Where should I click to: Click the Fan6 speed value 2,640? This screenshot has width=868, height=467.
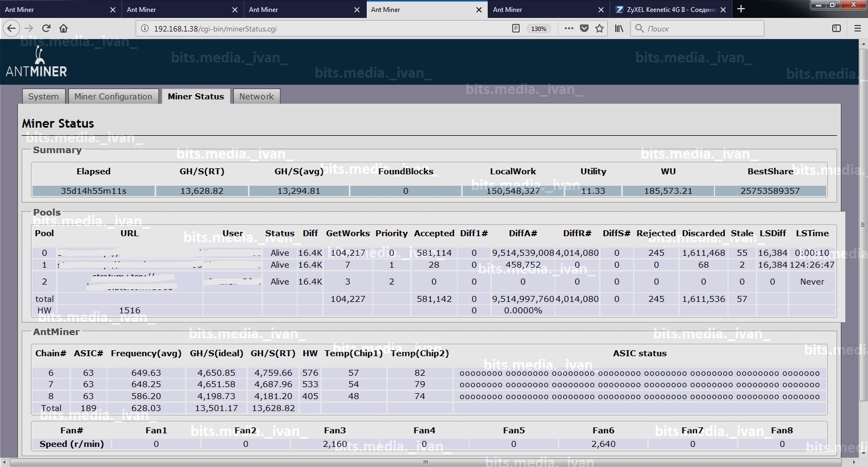(x=603, y=444)
